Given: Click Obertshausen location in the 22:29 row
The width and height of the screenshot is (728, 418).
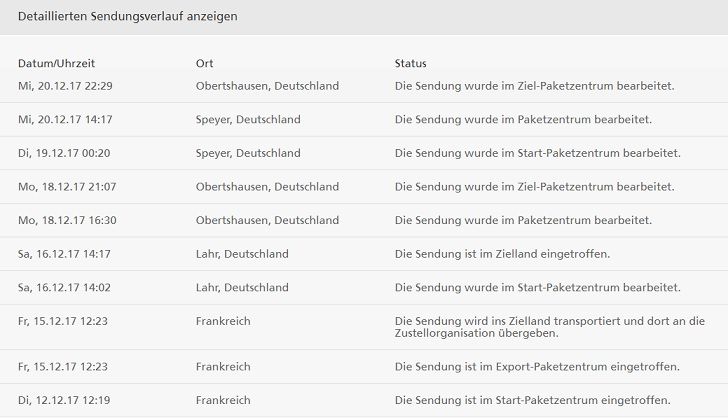Looking at the screenshot, I should click(267, 86).
